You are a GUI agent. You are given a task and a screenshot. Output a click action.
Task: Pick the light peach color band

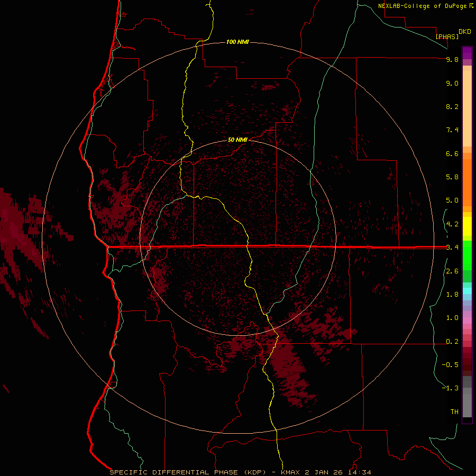467,108
